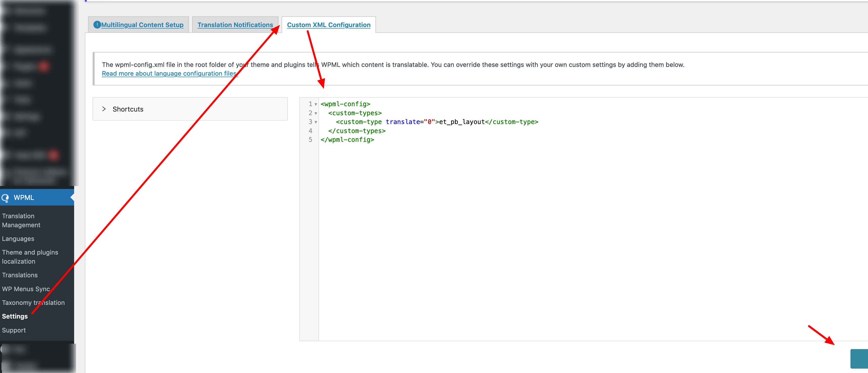Collapse code fold arrow on line 2
The width and height of the screenshot is (868, 373).
(316, 113)
